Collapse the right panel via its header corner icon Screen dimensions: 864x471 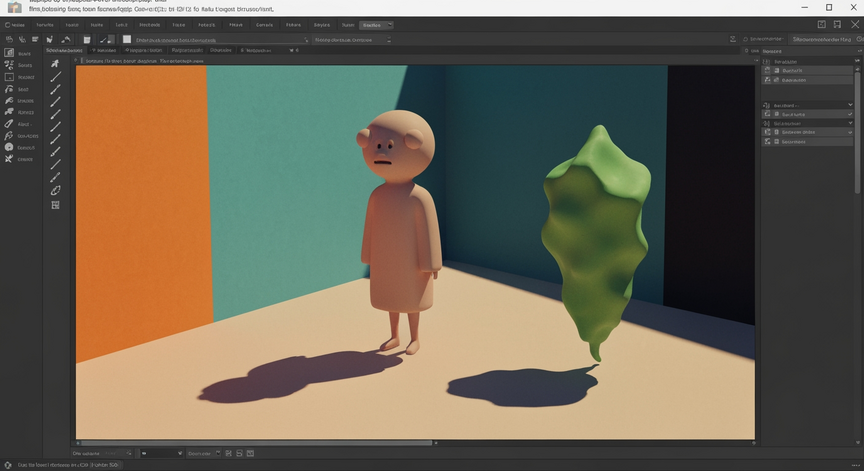pyautogui.click(x=858, y=51)
